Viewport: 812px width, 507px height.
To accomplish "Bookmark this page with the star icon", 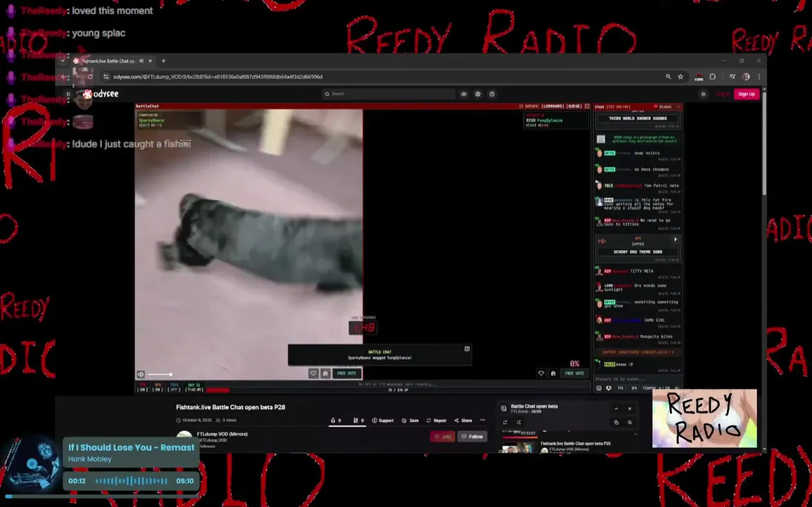I will click(680, 77).
